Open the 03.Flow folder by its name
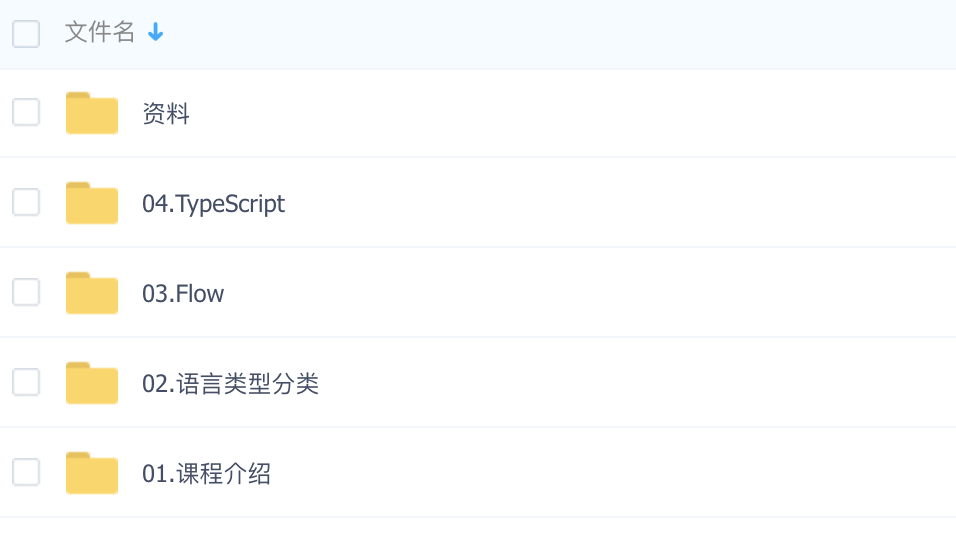 pos(183,294)
